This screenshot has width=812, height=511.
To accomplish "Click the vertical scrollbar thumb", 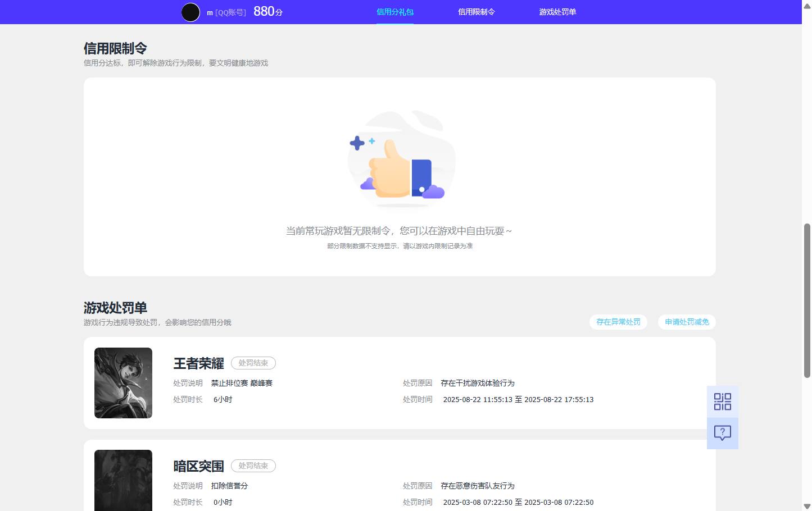I will 807,300.
